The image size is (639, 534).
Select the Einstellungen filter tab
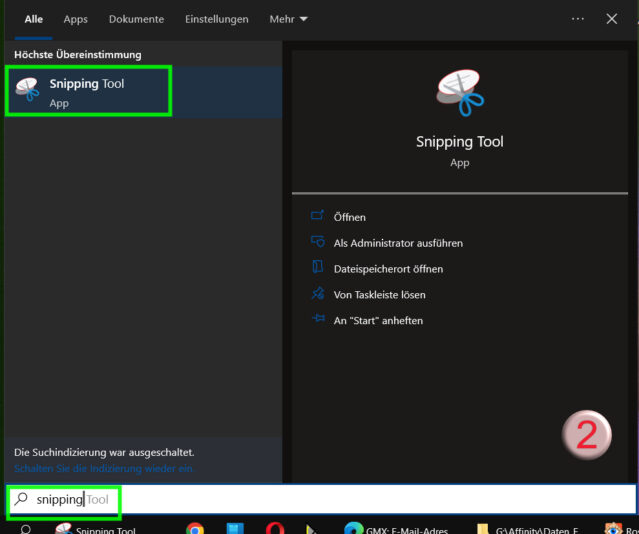tap(217, 19)
